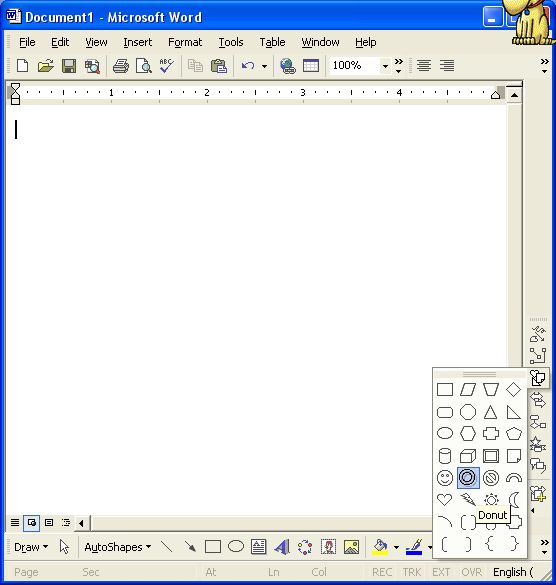This screenshot has height=585, width=556.
Task: Select the Donut shape in Basic Shapes
Action: [468, 478]
